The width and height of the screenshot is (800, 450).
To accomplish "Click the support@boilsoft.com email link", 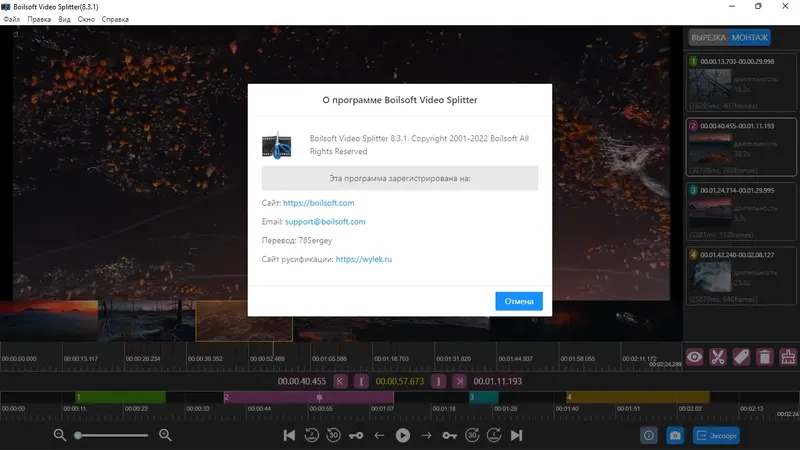I will [x=325, y=221].
